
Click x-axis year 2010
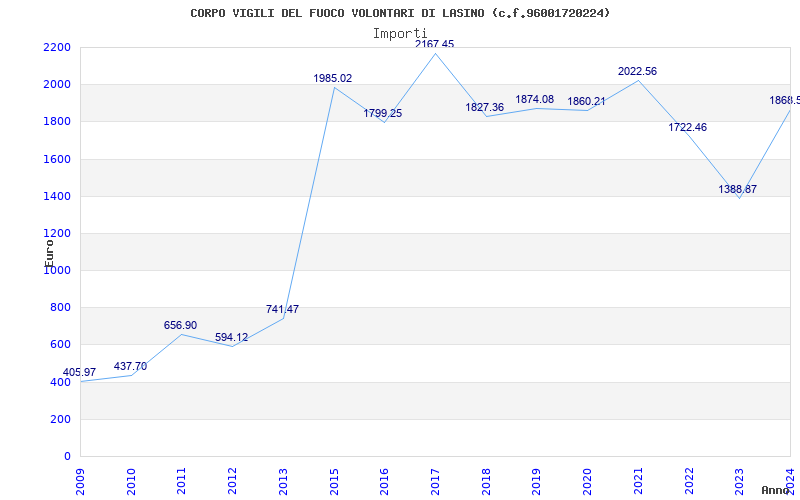click(131, 482)
